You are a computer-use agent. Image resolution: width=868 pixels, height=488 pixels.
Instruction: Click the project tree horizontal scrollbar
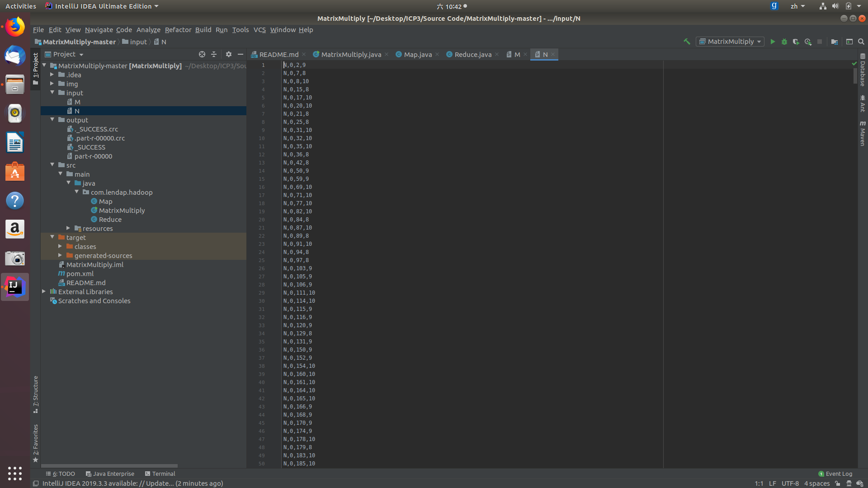pyautogui.click(x=109, y=465)
